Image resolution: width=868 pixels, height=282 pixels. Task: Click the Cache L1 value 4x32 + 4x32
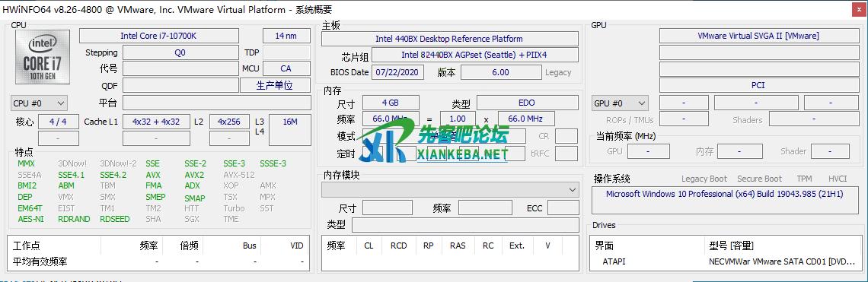(x=156, y=122)
